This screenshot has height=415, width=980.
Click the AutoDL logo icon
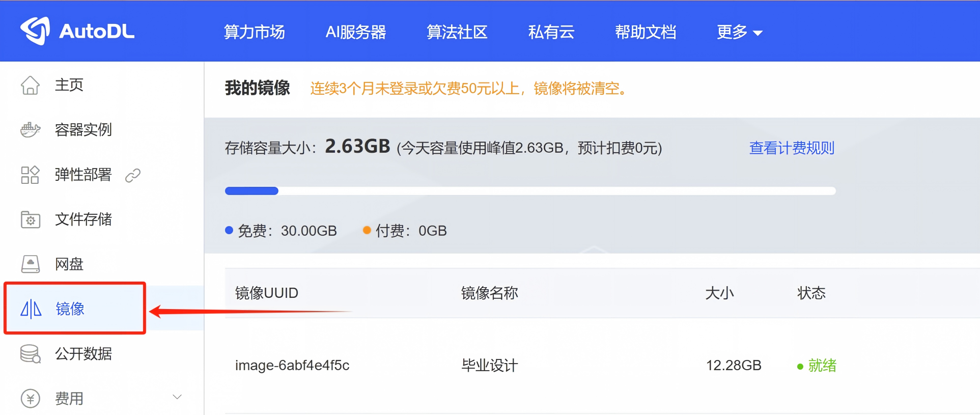point(35,31)
